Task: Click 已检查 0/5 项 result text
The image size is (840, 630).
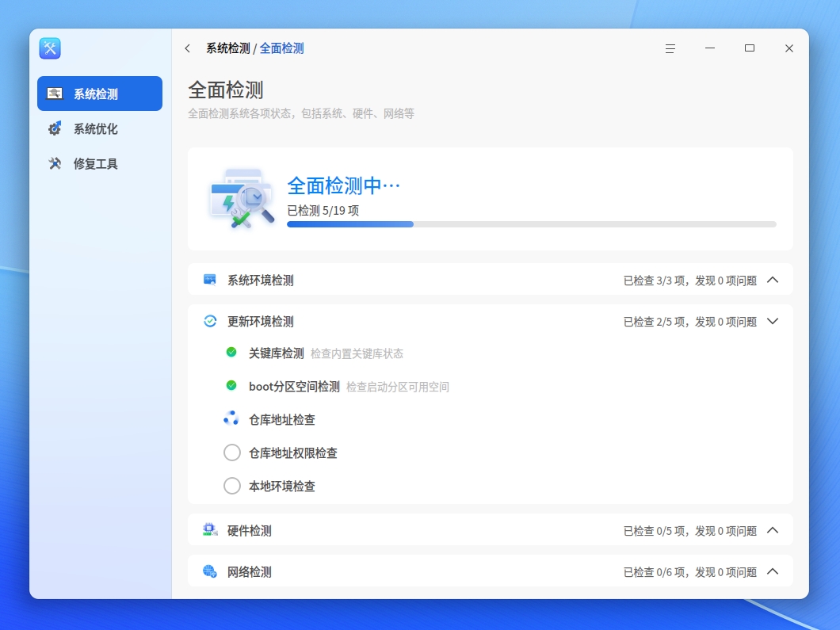Action: [x=690, y=531]
